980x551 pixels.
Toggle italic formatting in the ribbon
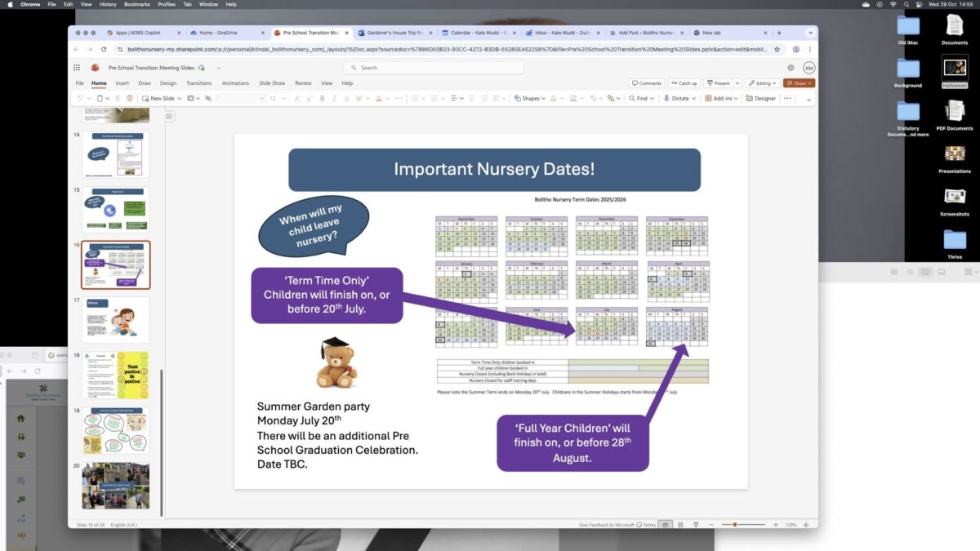pyautogui.click(x=335, y=98)
